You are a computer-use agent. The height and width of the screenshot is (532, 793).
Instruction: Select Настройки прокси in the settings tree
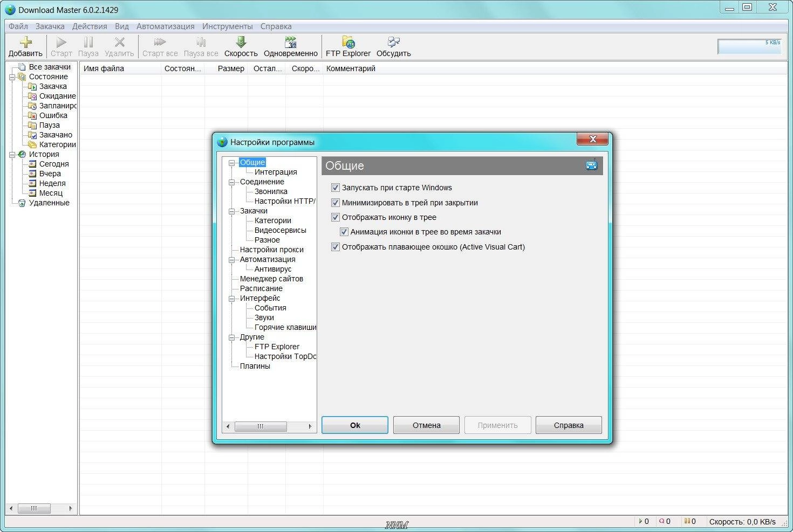272,250
